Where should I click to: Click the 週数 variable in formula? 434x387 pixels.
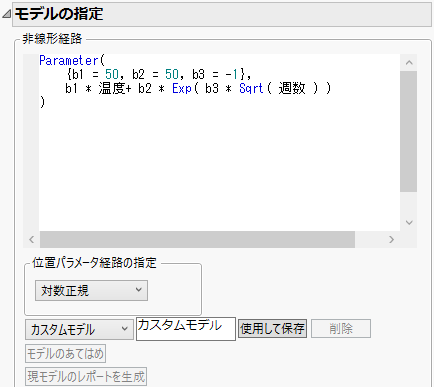coord(292,88)
